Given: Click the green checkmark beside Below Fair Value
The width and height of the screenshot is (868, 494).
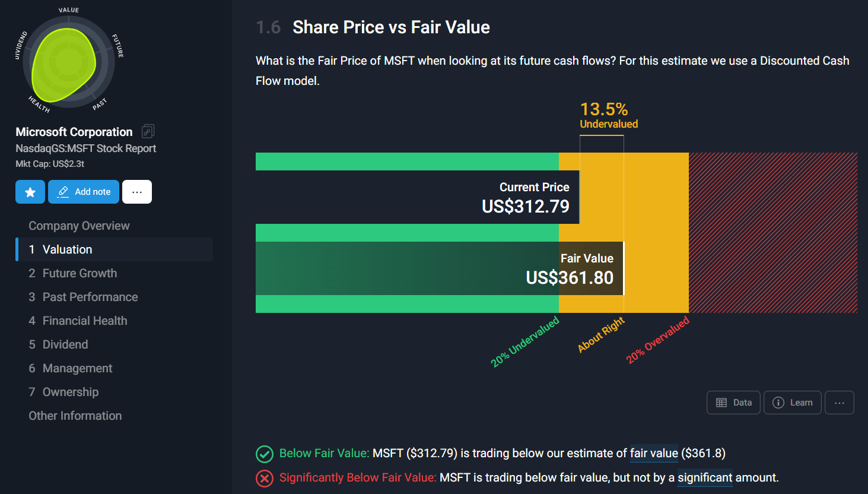Looking at the screenshot, I should pos(264,453).
